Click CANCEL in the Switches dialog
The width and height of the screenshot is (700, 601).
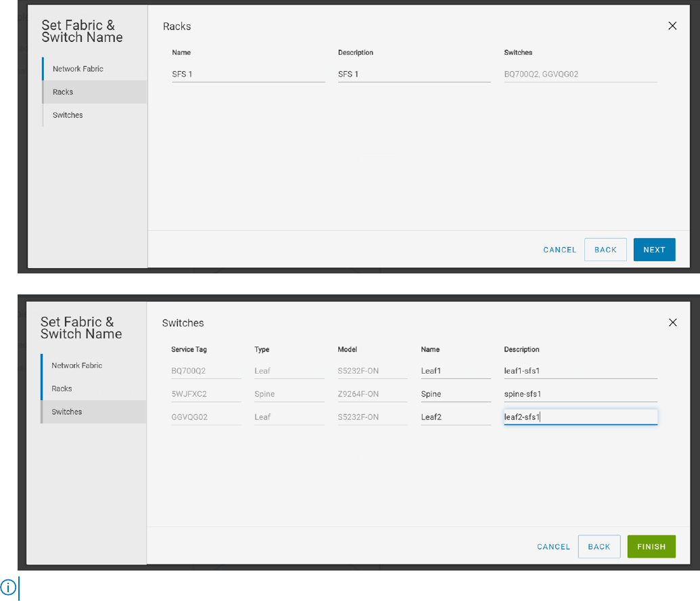point(553,546)
